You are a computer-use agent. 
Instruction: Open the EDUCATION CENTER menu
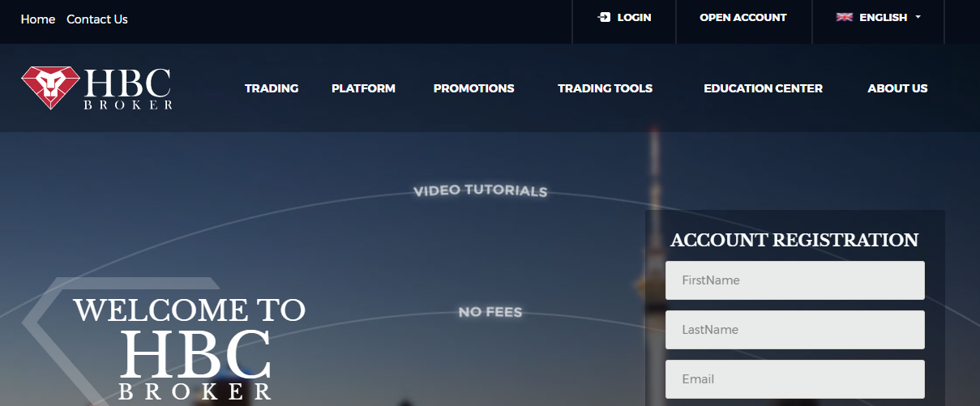pos(763,88)
